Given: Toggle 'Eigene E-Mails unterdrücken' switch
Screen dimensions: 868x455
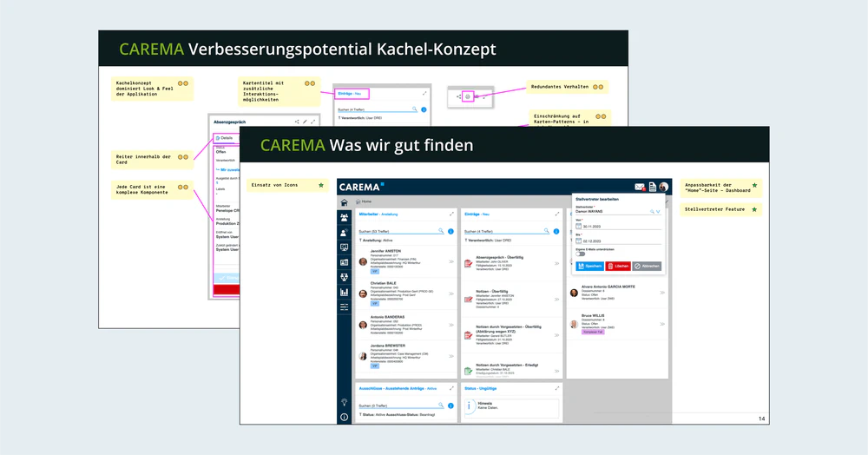Looking at the screenshot, I should coord(580,254).
